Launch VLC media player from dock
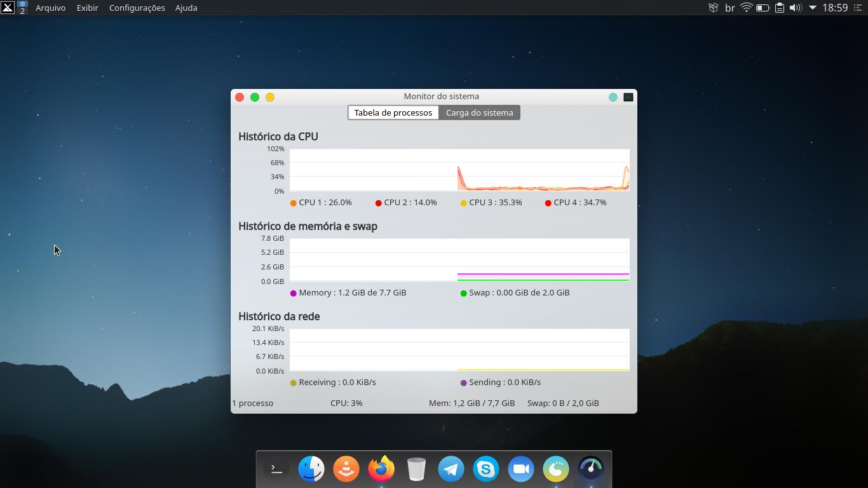 (346, 469)
